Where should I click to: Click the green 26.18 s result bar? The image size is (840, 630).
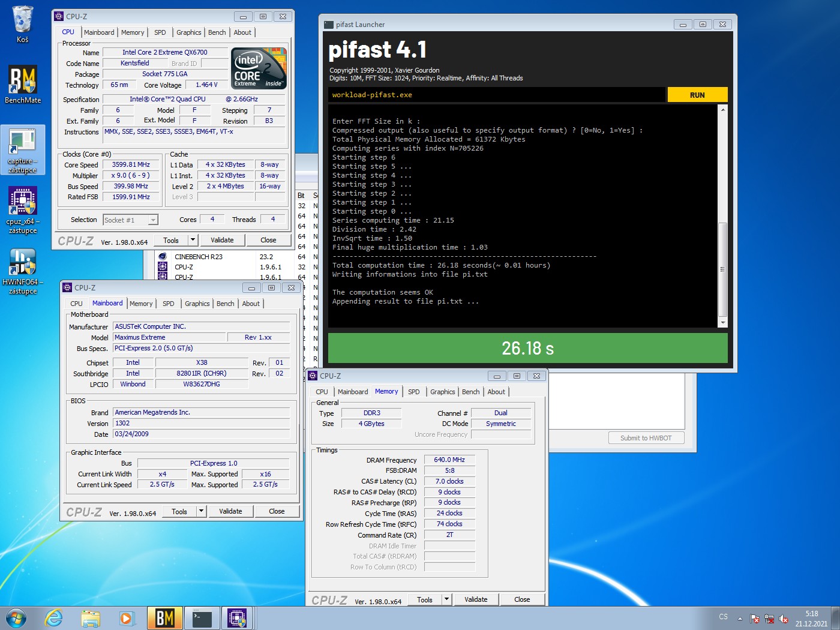point(527,348)
